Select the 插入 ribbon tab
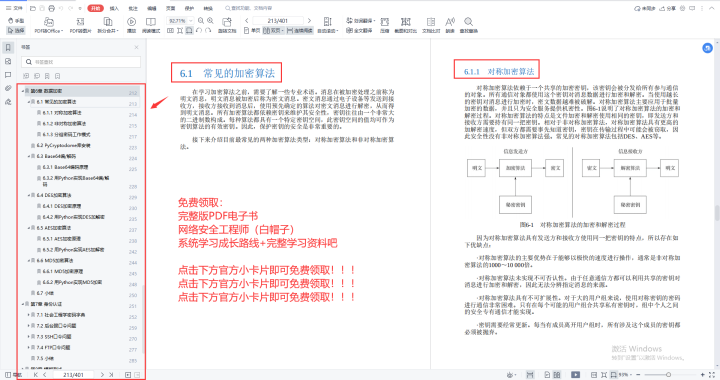Screen dimensions: 720x380 114,8
